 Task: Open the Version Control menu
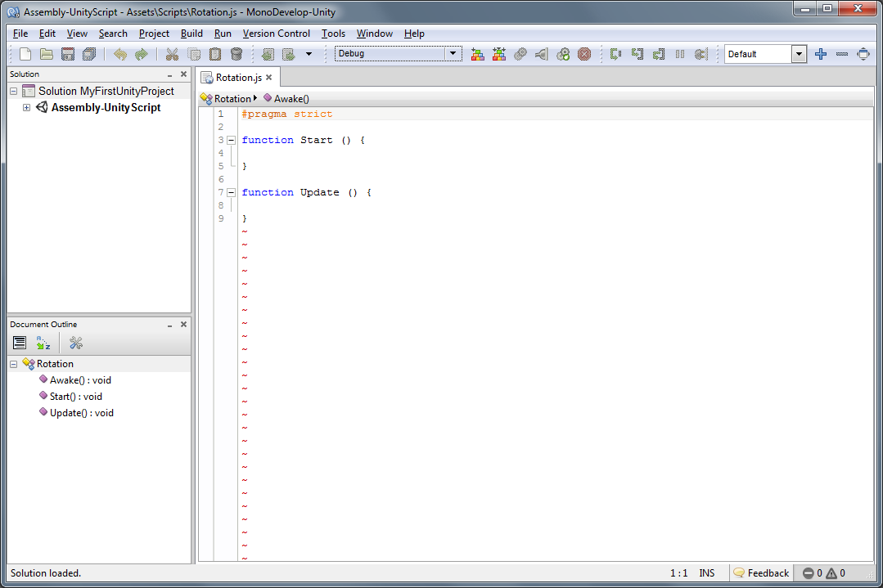pyautogui.click(x=277, y=34)
